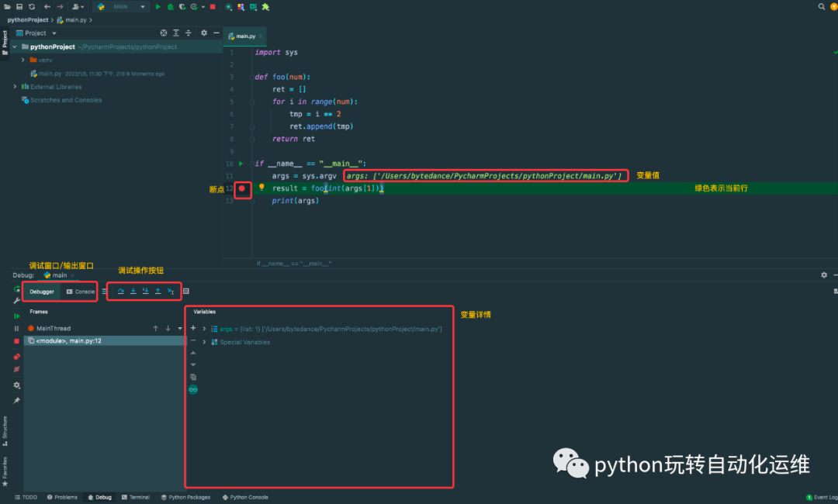Screen dimensions: 838x504
Task: Close the main.py editor tab
Action: pyautogui.click(x=261, y=36)
